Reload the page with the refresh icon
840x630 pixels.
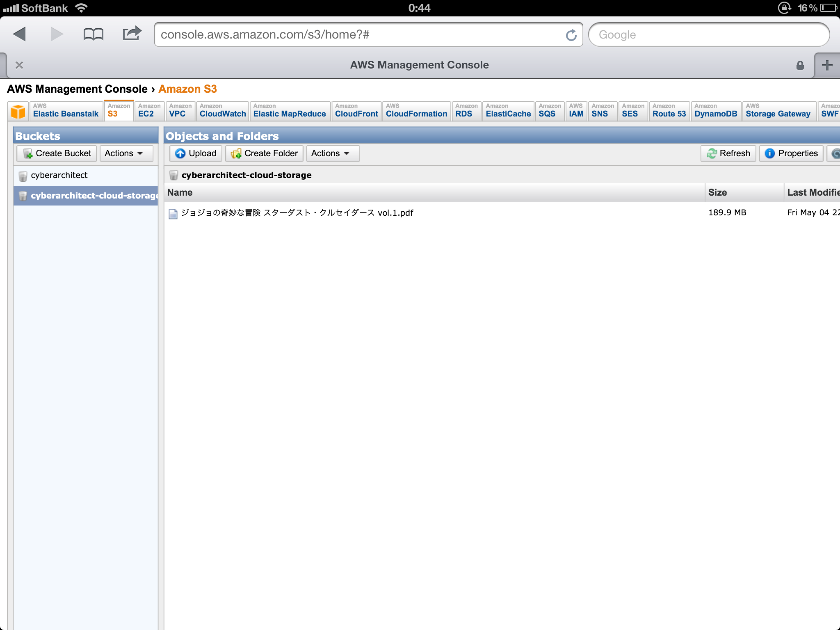pos(571,35)
